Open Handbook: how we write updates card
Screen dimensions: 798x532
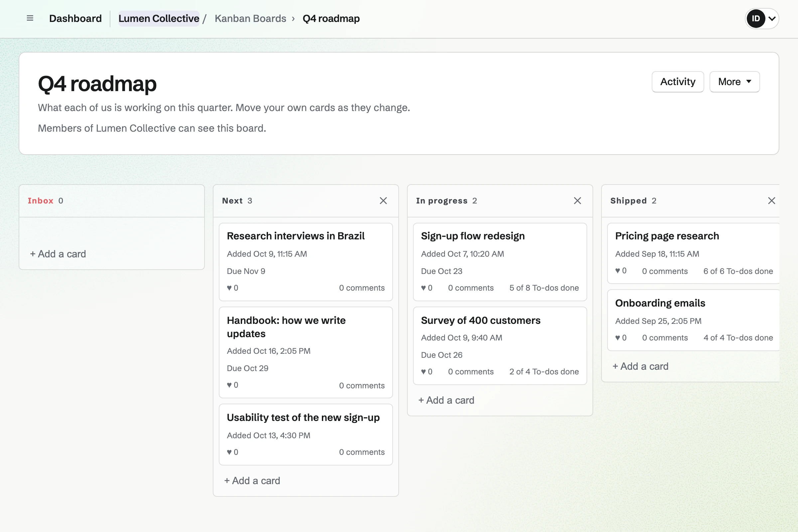point(286,327)
